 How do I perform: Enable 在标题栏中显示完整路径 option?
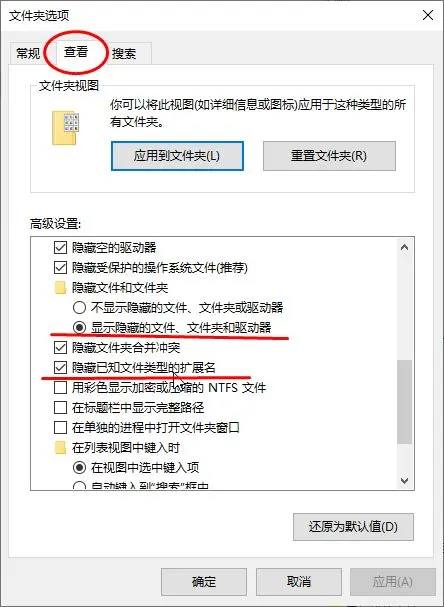click(x=60, y=408)
